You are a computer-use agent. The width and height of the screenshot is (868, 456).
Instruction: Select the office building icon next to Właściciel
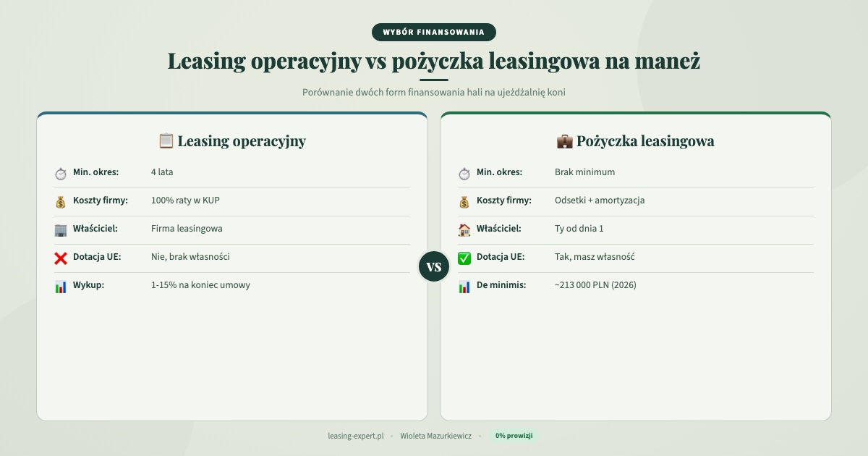coord(60,229)
